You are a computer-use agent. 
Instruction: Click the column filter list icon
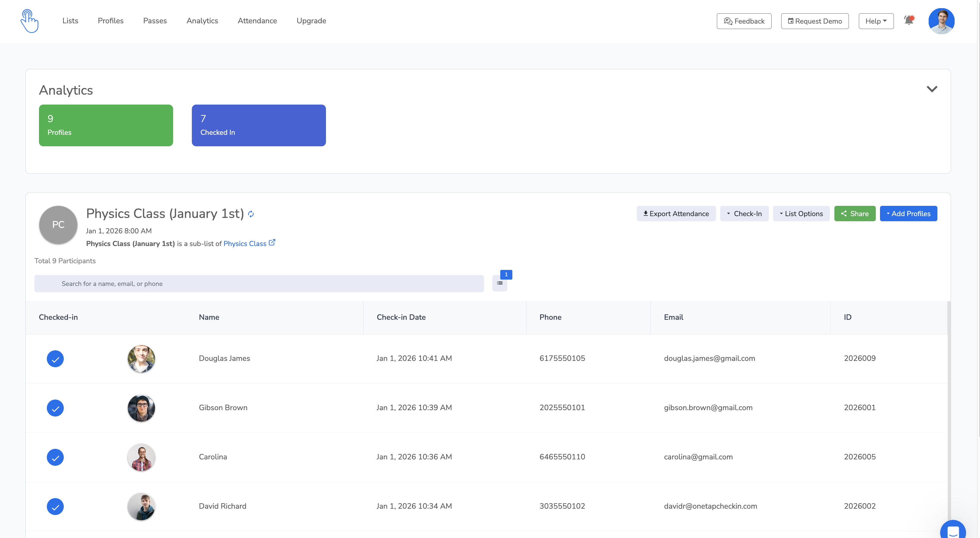pos(499,283)
